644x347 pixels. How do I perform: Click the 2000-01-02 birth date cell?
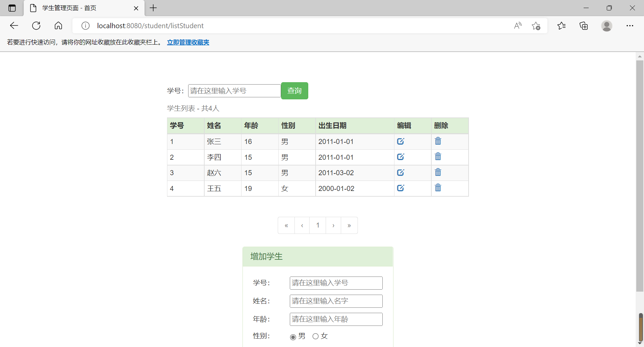click(355, 189)
